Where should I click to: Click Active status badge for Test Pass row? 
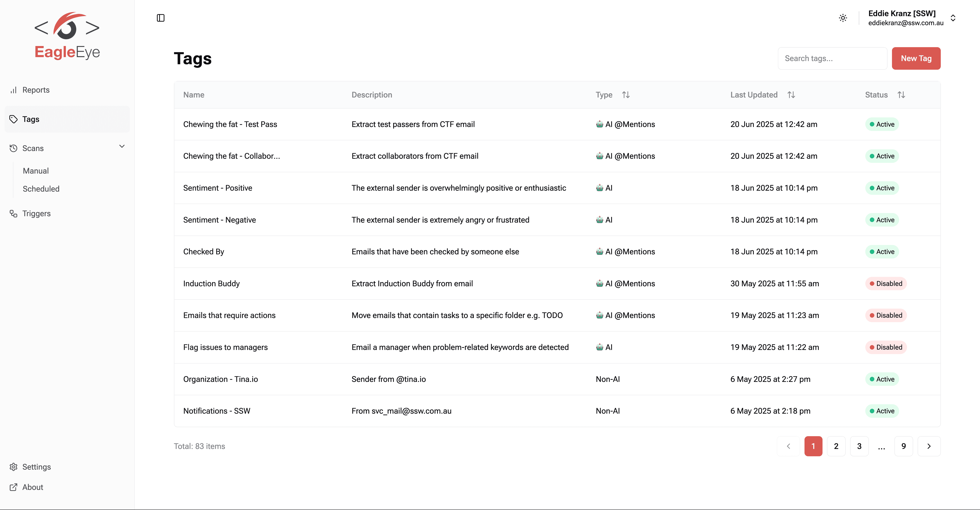click(882, 125)
